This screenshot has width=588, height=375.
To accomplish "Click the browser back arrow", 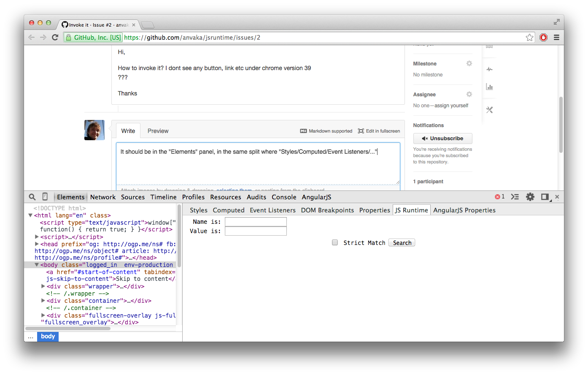I will click(x=32, y=38).
